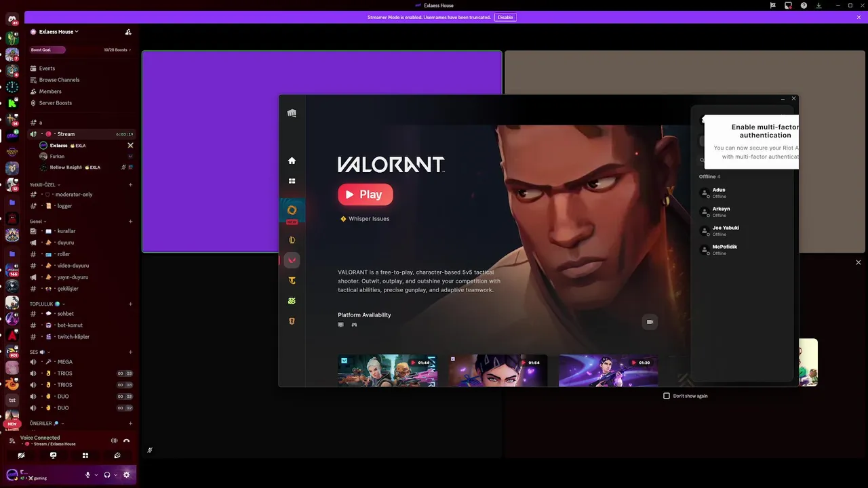This screenshot has height=488, width=868.
Task: Play the 01:20 video thumbnail
Action: point(608,371)
